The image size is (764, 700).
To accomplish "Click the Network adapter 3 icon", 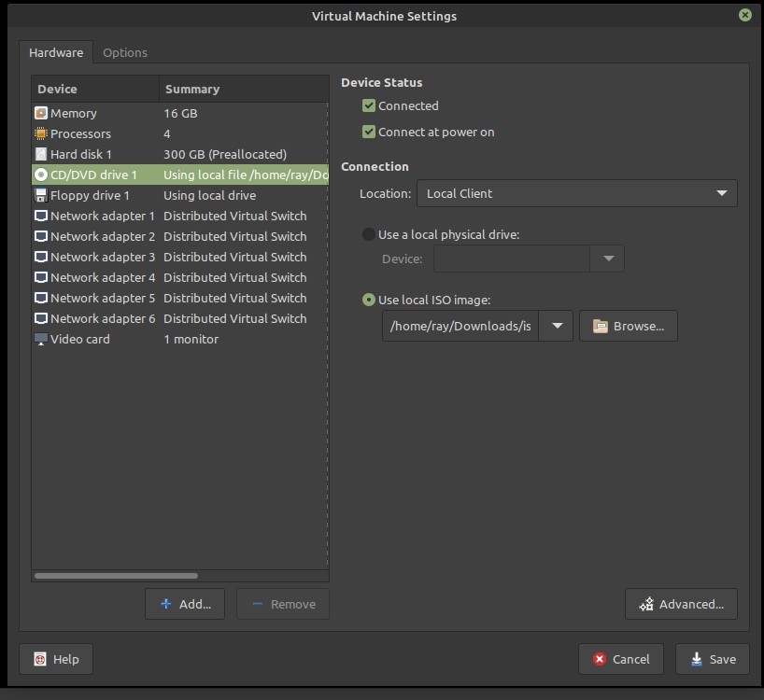I will pos(41,257).
